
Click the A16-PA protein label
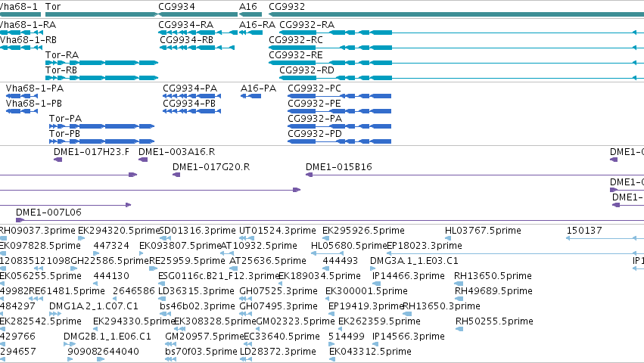tap(258, 88)
